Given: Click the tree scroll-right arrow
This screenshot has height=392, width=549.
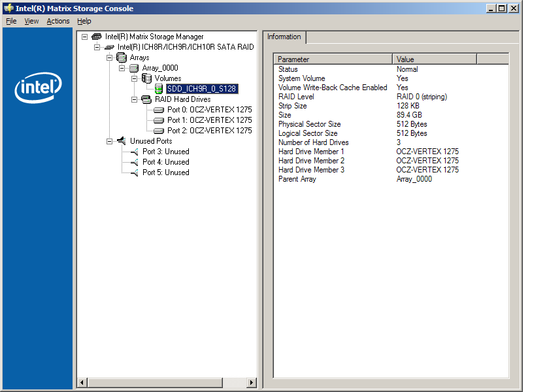Looking at the screenshot, I should [x=252, y=383].
